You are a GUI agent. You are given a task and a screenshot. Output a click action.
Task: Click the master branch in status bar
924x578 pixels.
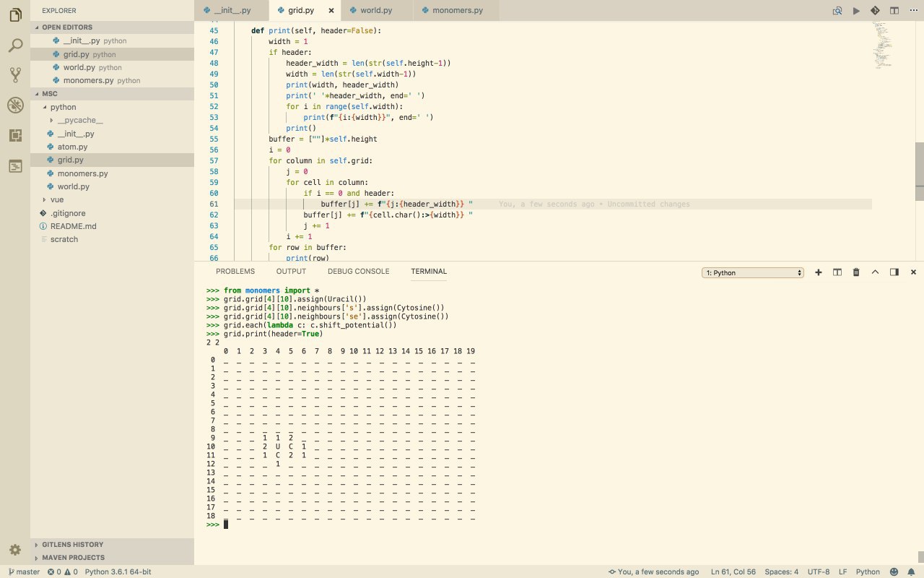[x=23, y=571]
